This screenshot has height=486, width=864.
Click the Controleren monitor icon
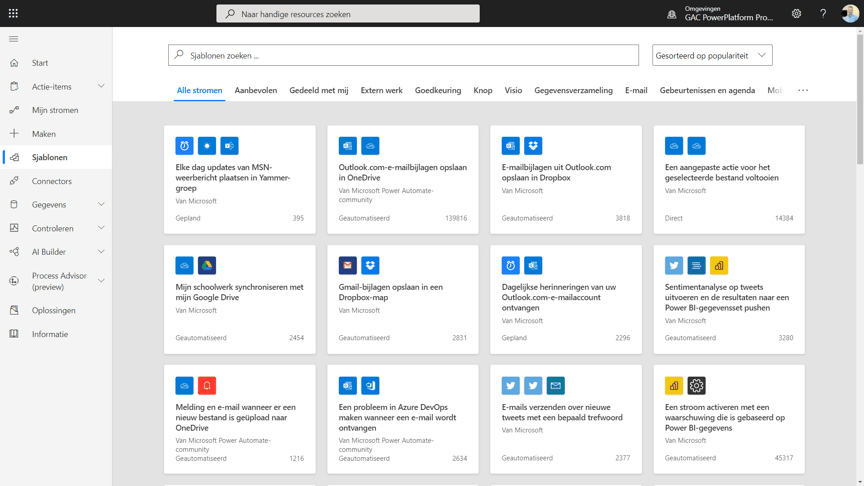tap(14, 228)
